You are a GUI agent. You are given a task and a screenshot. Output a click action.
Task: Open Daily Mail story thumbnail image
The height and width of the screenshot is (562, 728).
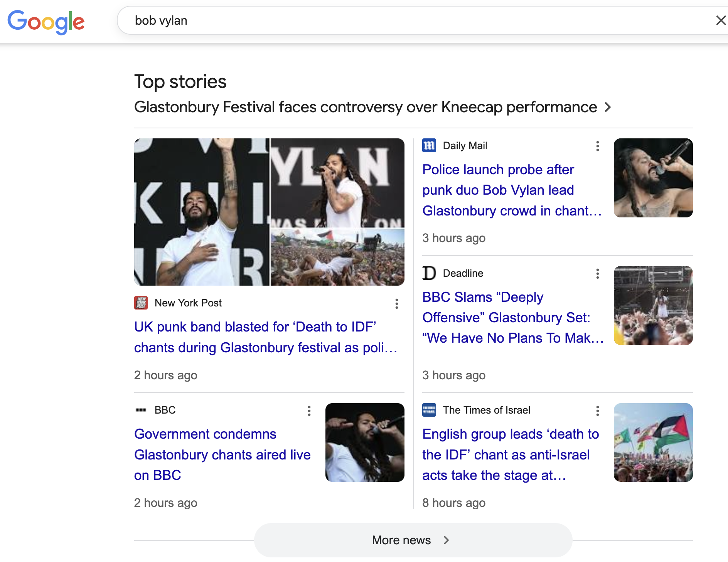[x=653, y=178]
